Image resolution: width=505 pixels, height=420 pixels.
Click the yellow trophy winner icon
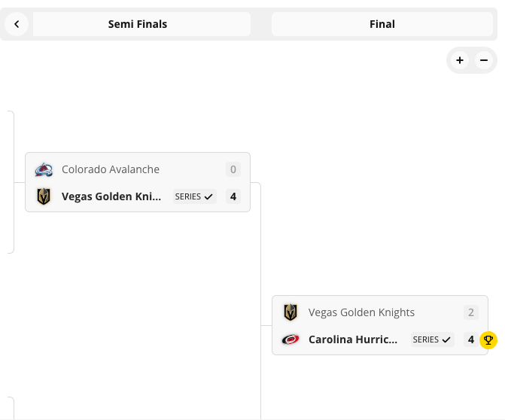pyautogui.click(x=488, y=340)
